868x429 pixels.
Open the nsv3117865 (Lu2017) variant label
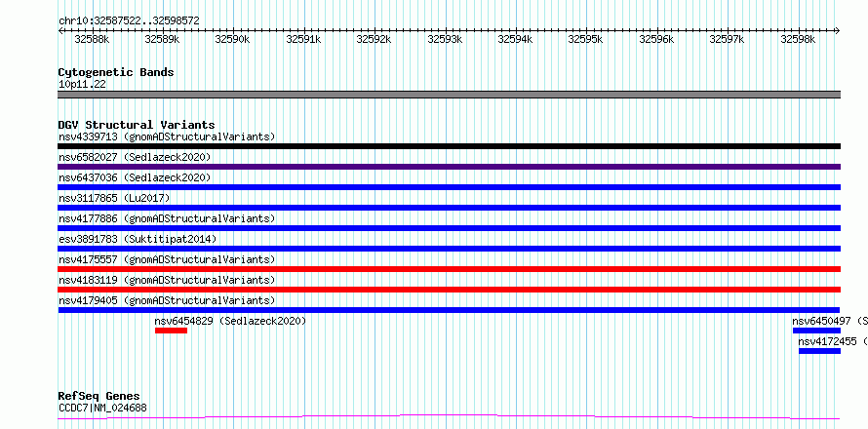pyautogui.click(x=114, y=198)
